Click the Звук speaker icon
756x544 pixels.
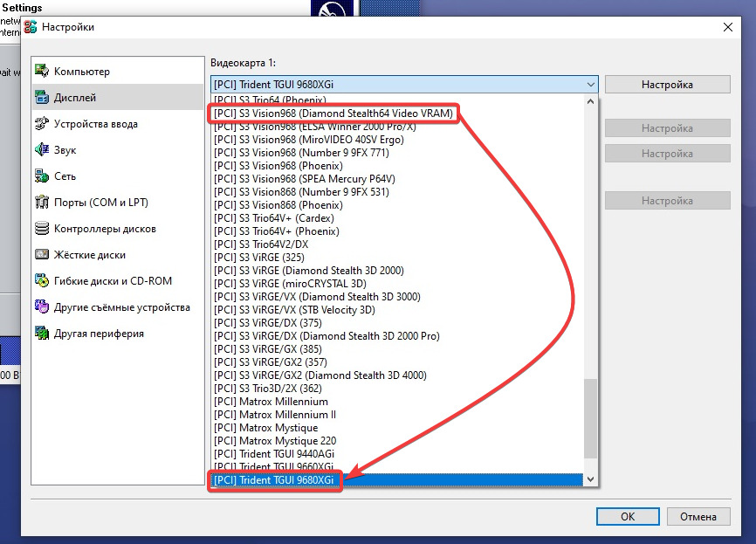(42, 149)
